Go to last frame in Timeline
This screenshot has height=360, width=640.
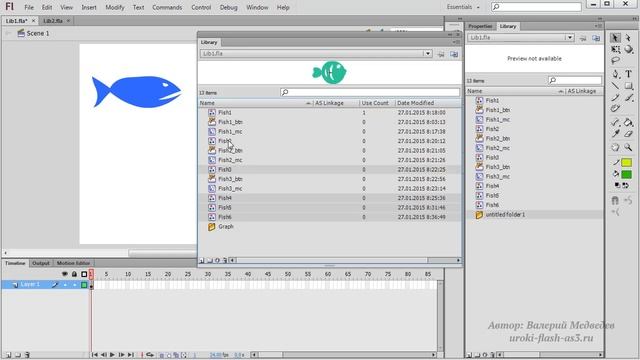(x=131, y=355)
